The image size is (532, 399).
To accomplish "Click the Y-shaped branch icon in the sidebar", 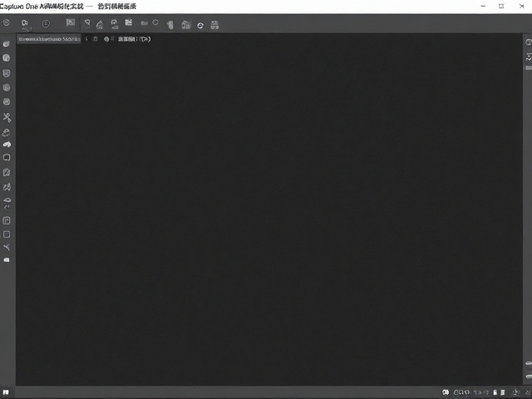I will coord(7,248).
